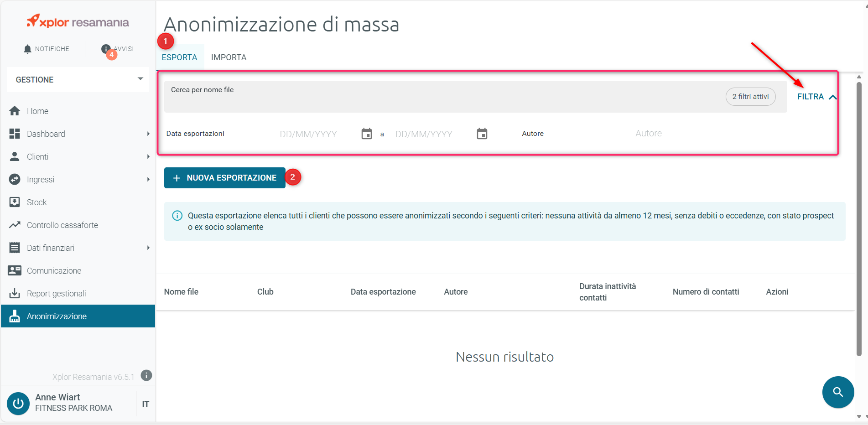The height and width of the screenshot is (425, 868).
Task: Click the export end date field
Action: [435, 134]
